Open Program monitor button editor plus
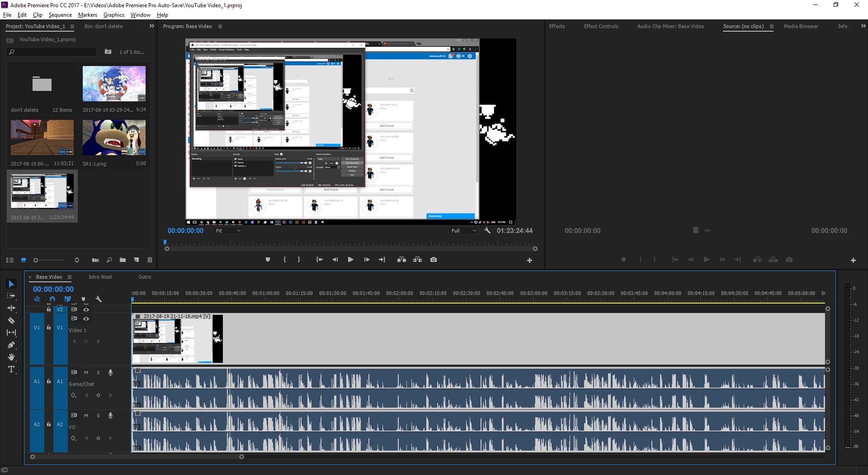 [x=529, y=261]
